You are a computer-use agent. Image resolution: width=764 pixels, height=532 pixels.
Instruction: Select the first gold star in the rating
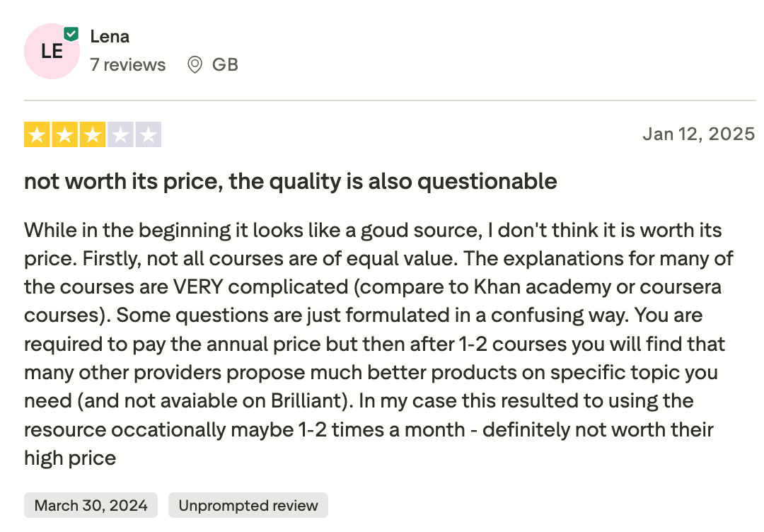pyautogui.click(x=36, y=134)
